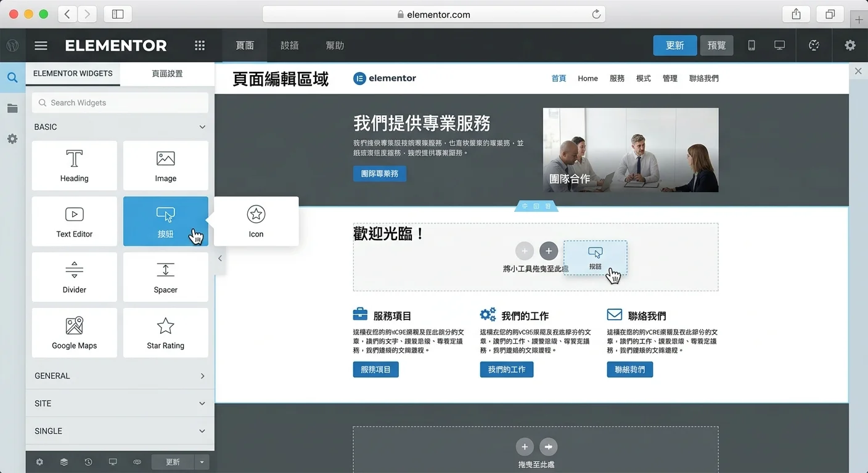Select the Divider widget
Screen dimensions: 868x473
pyautogui.click(x=74, y=277)
